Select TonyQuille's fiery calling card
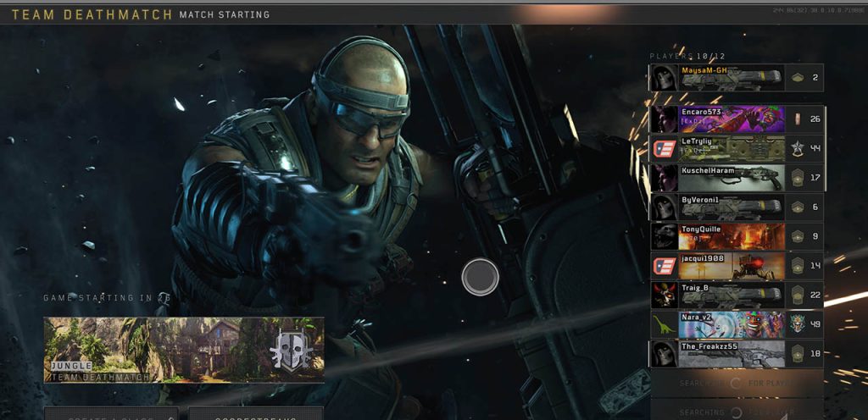This screenshot has height=420, width=868. click(732, 236)
